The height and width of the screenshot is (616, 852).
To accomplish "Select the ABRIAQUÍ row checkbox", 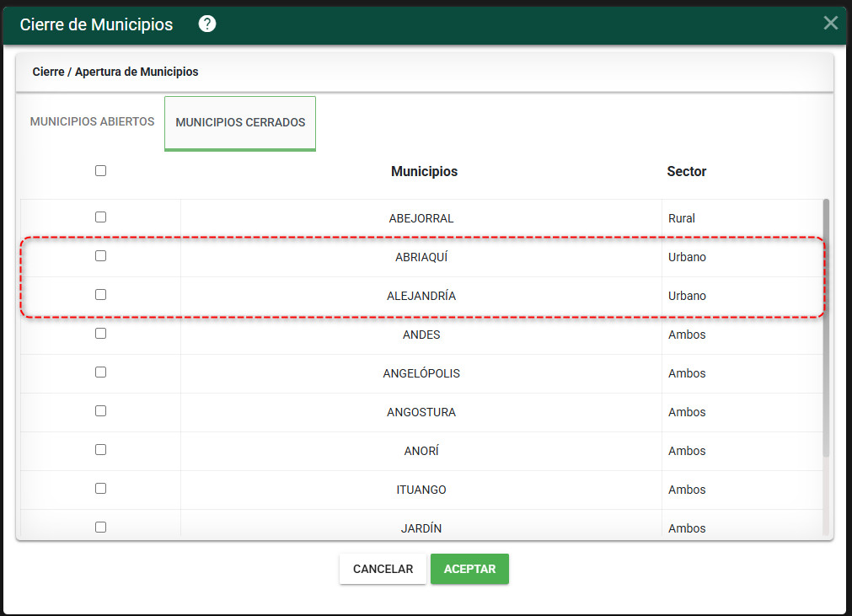I will pyautogui.click(x=100, y=256).
